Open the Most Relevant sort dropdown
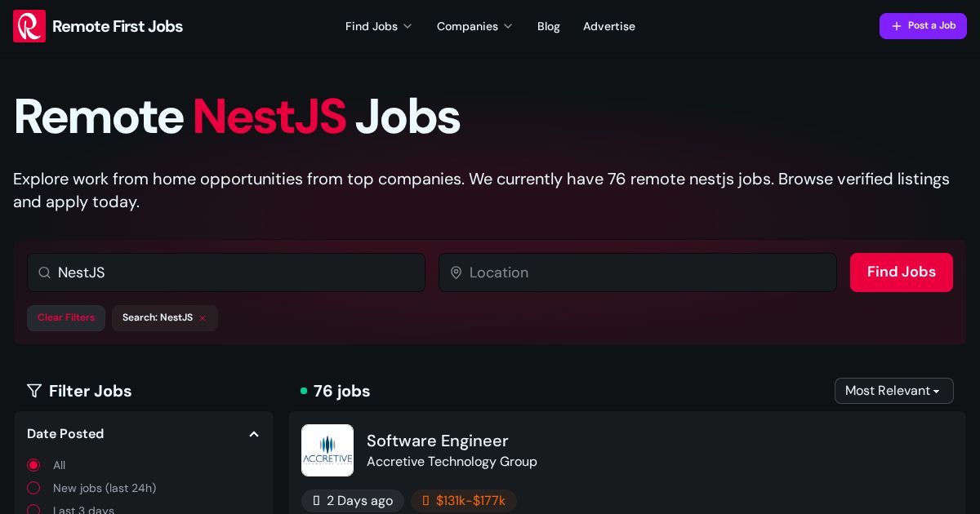 (894, 391)
